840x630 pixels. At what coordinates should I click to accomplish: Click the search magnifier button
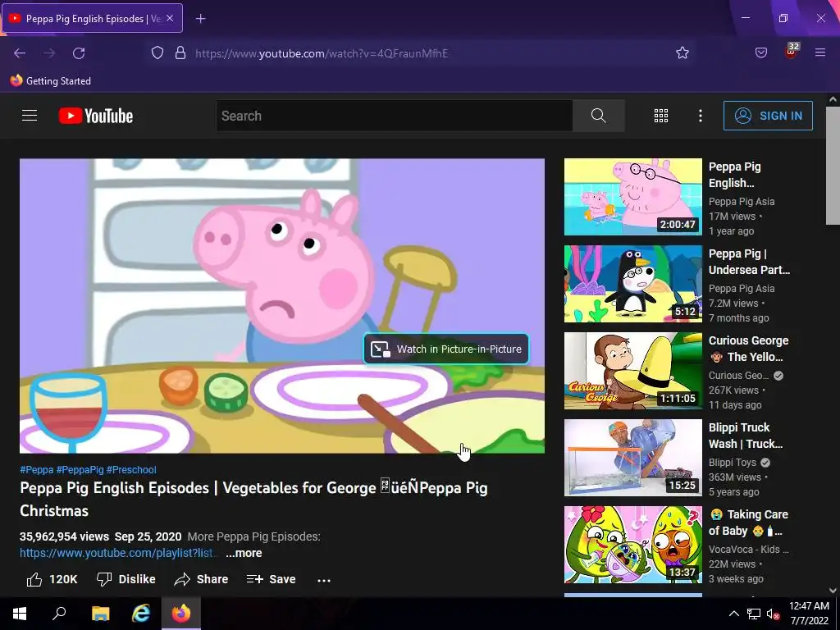point(598,116)
